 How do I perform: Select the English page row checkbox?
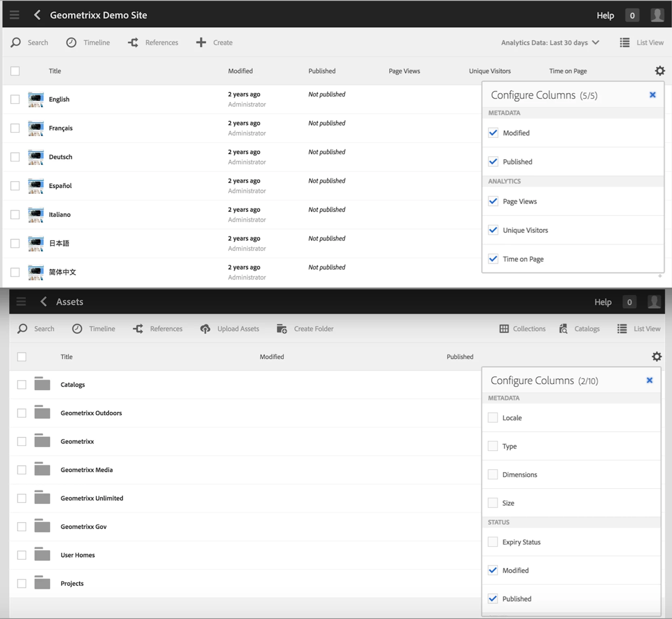15,99
